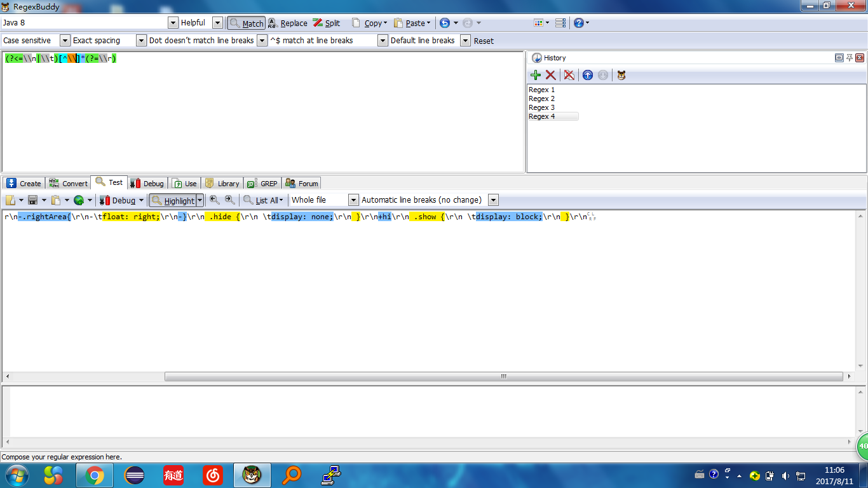Click the RegexBuddy mascot icon in History toolbar
Viewport: 868px width, 488px height.
click(621, 75)
